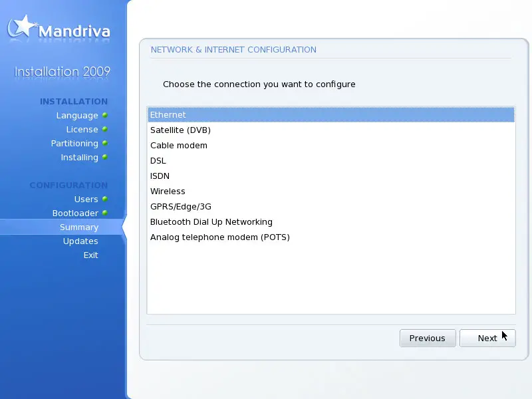Click green status dot beside Language
The height and width of the screenshot is (399, 532).
[105, 115]
